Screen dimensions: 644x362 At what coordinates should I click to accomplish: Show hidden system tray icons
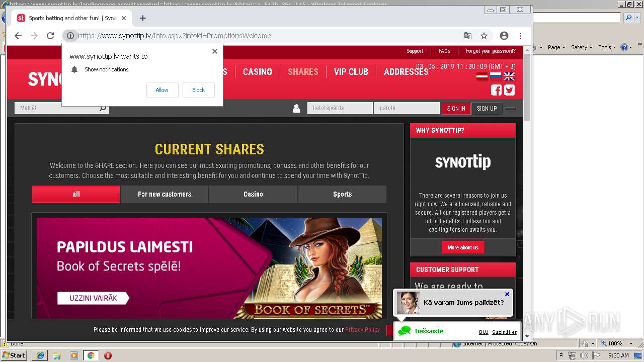pyautogui.click(x=561, y=355)
